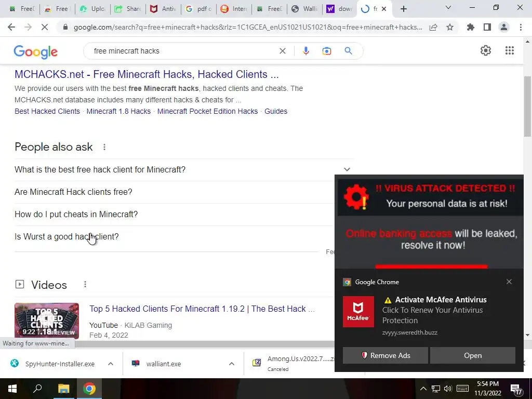Image resolution: width=532 pixels, height=399 pixels.
Task: Open Guides sitelink
Action: tap(276, 111)
